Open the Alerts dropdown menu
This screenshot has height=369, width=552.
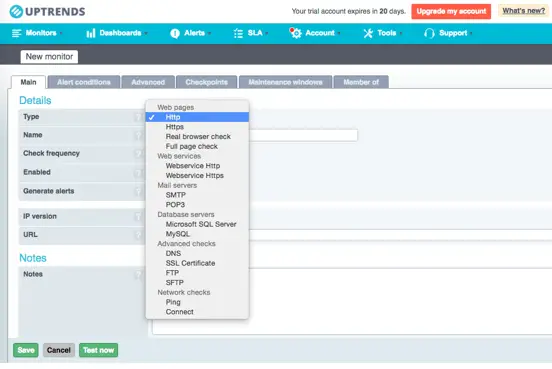click(x=191, y=33)
